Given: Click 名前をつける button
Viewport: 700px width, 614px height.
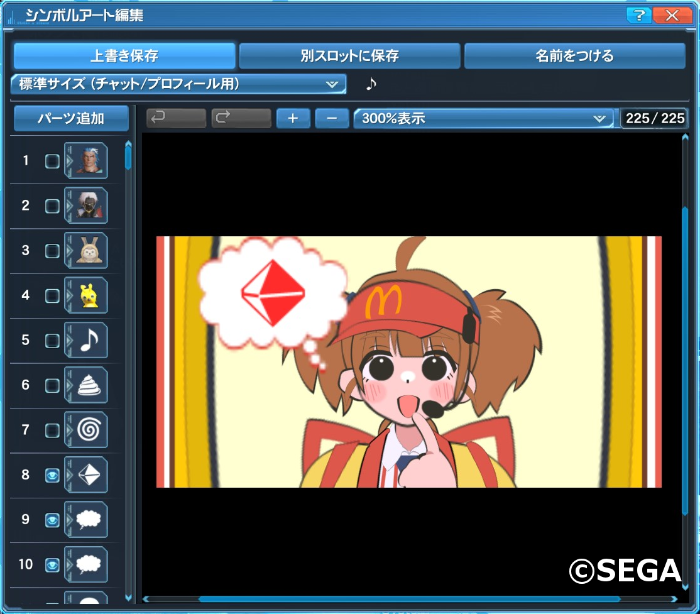Looking at the screenshot, I should coord(574,56).
